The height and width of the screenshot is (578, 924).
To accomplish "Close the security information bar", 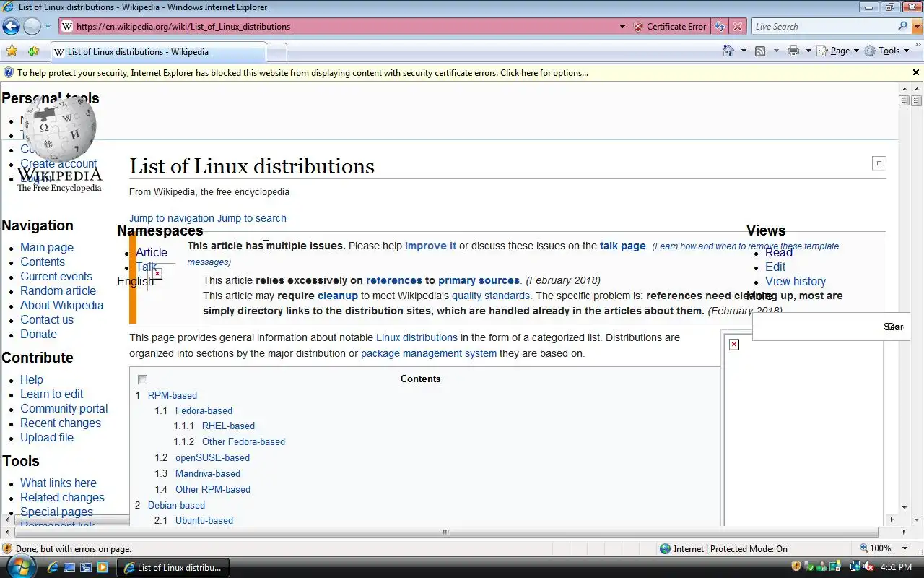I will coord(916,72).
